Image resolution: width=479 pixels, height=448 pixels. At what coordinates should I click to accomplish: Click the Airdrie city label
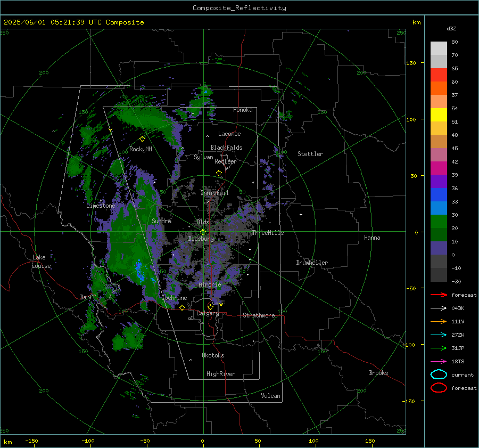click(x=210, y=284)
